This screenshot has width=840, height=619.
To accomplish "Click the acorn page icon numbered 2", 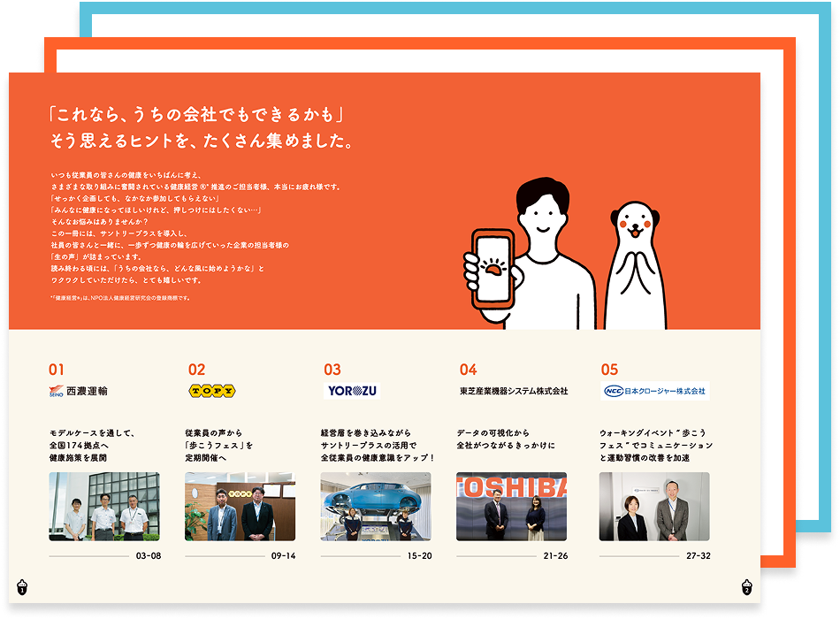I will pos(747,587).
